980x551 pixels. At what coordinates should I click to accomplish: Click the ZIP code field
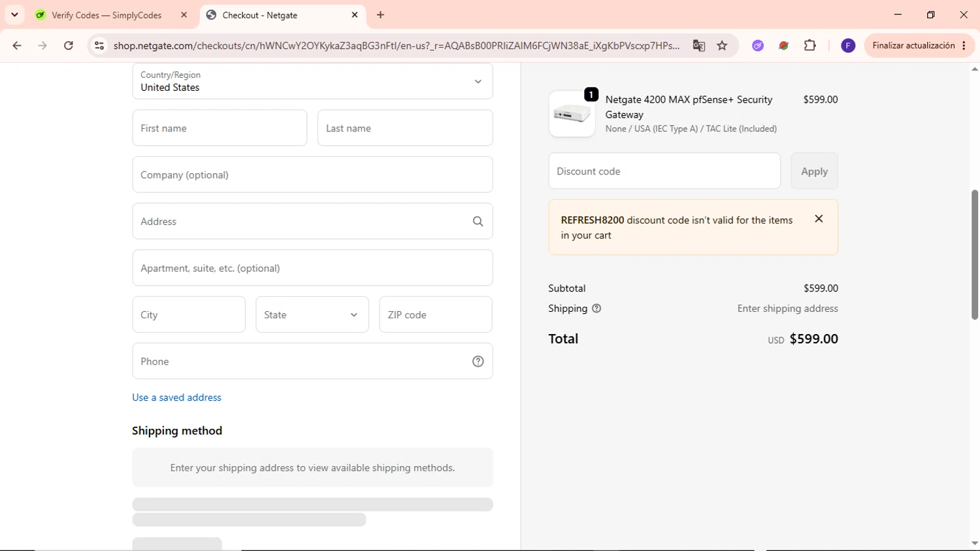click(436, 314)
